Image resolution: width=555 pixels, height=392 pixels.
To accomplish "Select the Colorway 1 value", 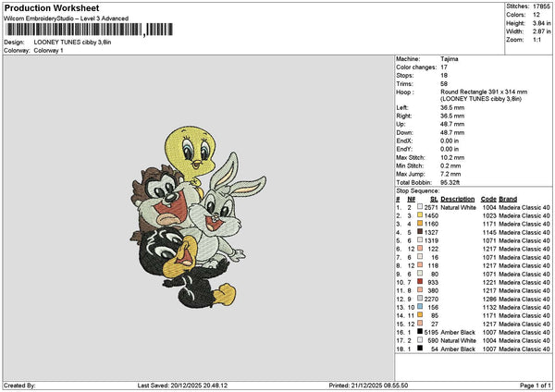I will tap(48, 51).
